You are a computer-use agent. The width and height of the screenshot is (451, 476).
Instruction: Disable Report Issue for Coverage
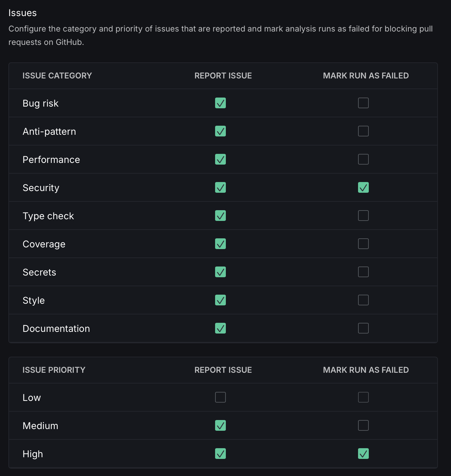click(x=220, y=244)
